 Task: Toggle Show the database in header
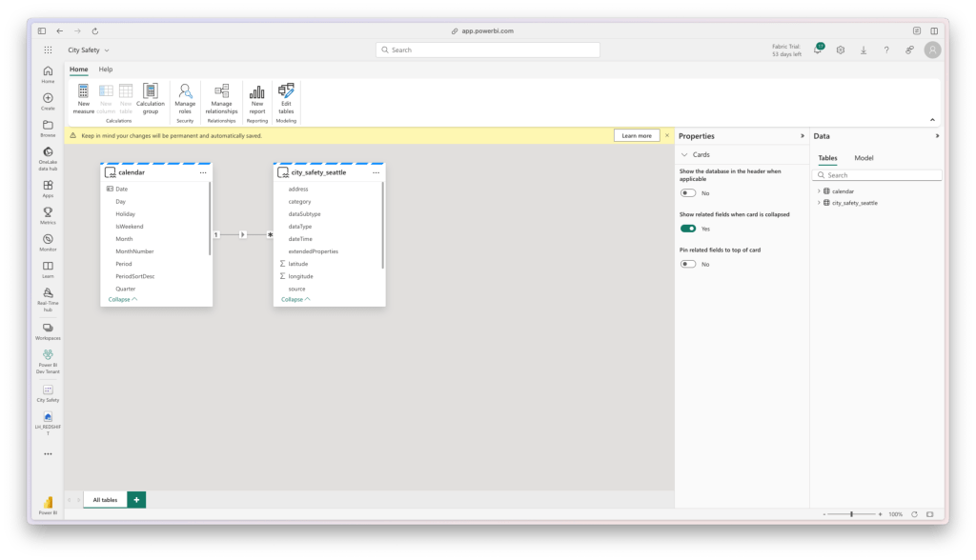point(687,193)
